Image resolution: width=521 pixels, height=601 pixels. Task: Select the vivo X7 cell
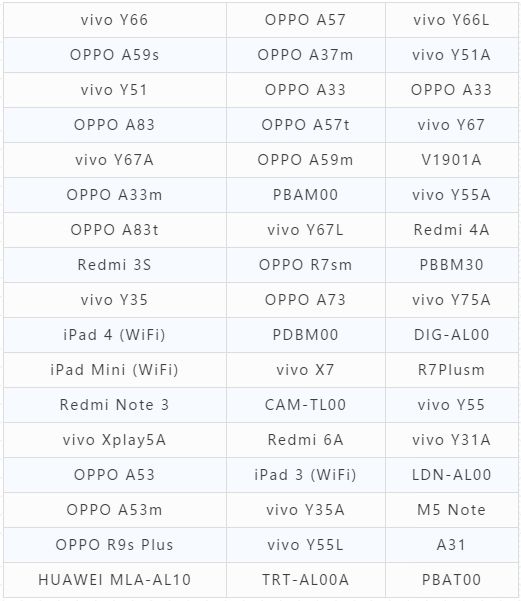[x=306, y=370]
